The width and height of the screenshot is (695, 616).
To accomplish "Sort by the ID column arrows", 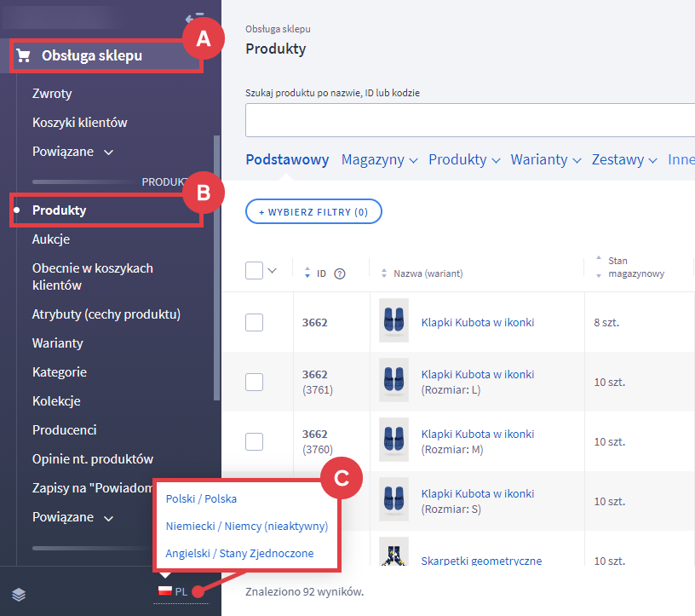I will (307, 273).
